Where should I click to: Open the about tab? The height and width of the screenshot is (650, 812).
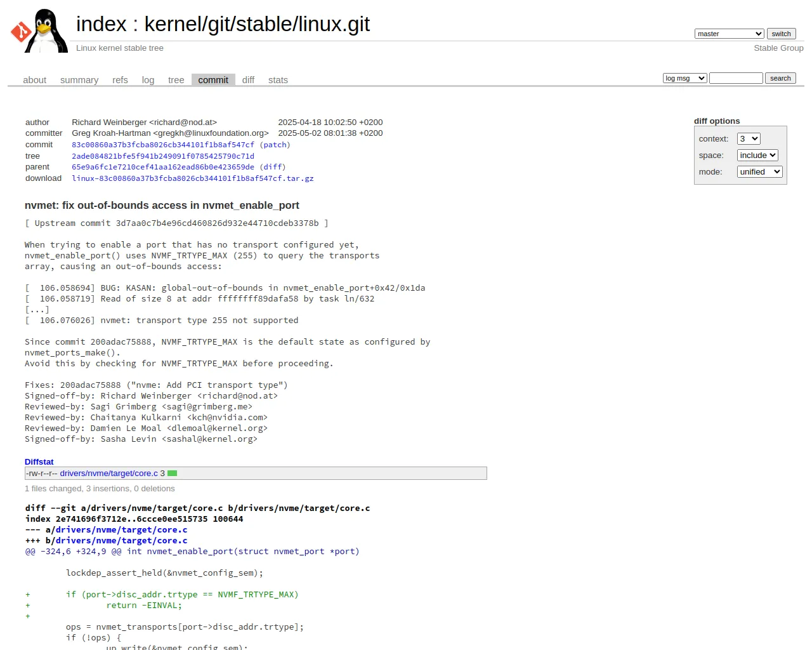click(x=34, y=80)
